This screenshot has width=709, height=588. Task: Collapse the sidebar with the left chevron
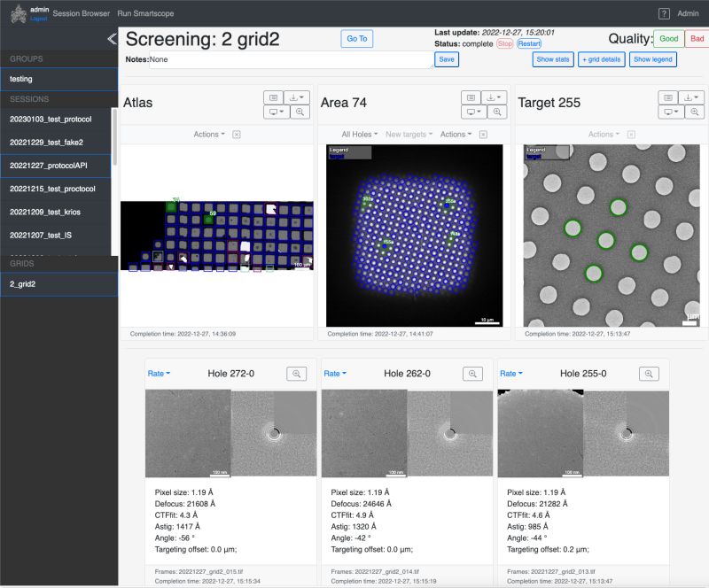coord(112,39)
